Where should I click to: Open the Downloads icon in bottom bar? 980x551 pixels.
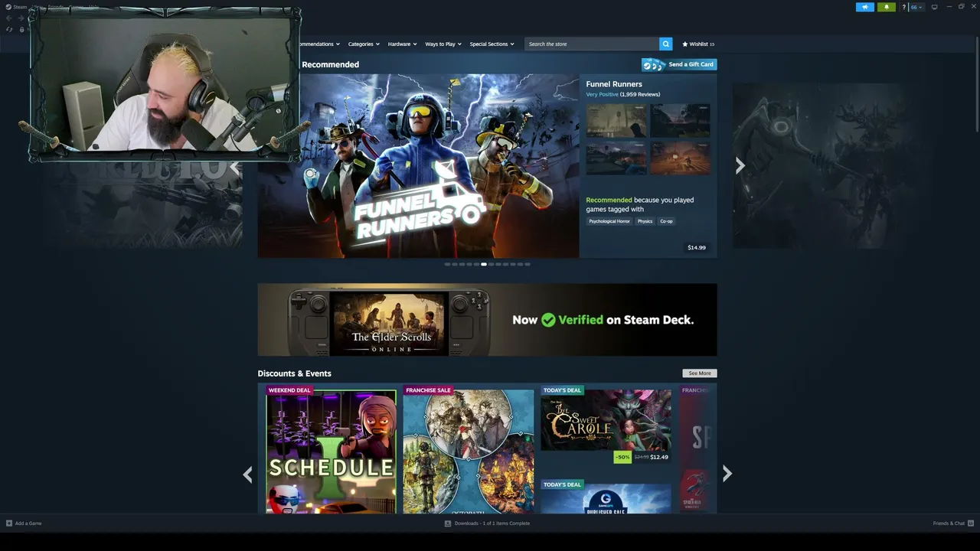point(448,523)
